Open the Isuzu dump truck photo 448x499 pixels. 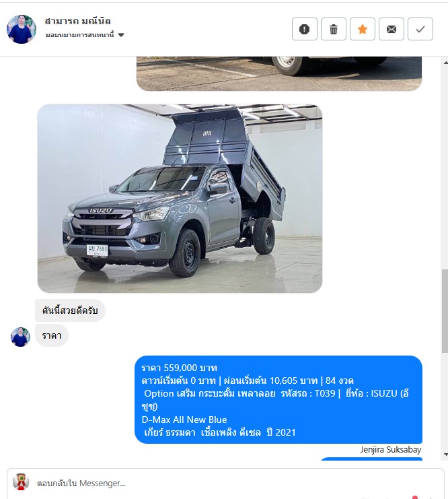click(x=180, y=198)
